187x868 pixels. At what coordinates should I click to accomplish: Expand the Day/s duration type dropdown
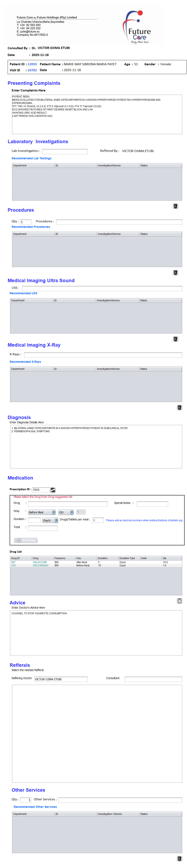click(50, 520)
